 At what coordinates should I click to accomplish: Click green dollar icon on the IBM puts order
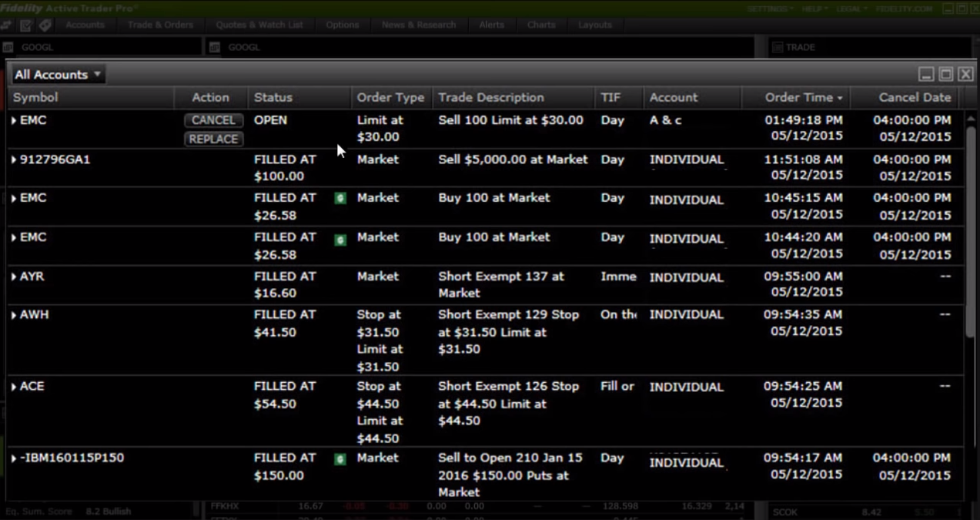click(x=339, y=459)
